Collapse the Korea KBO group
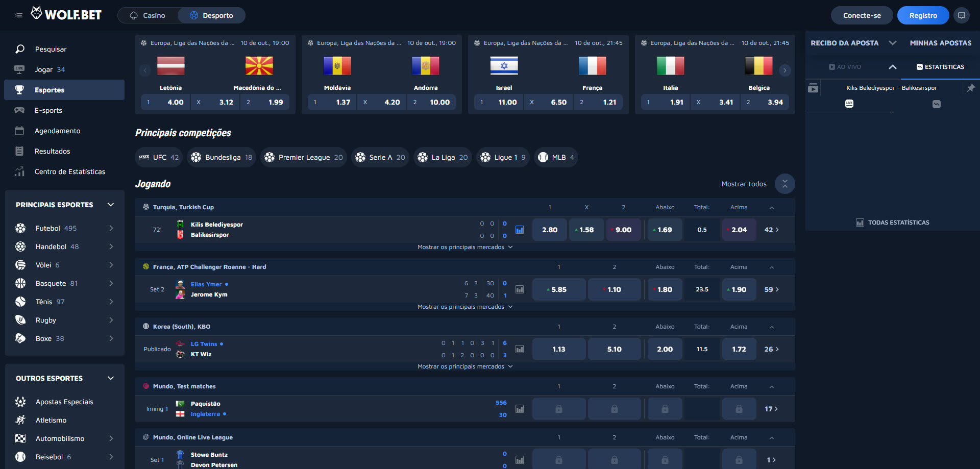This screenshot has width=980, height=469. 772,327
